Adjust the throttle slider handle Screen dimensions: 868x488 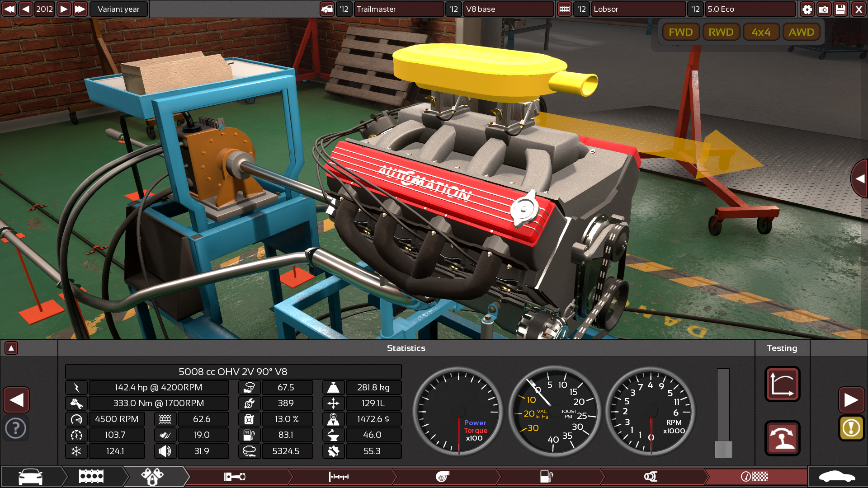(723, 449)
